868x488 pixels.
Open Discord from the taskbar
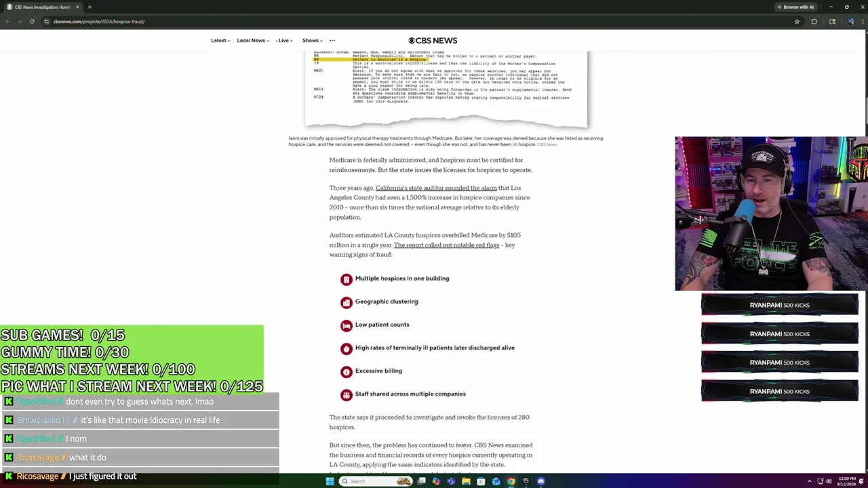click(x=540, y=481)
